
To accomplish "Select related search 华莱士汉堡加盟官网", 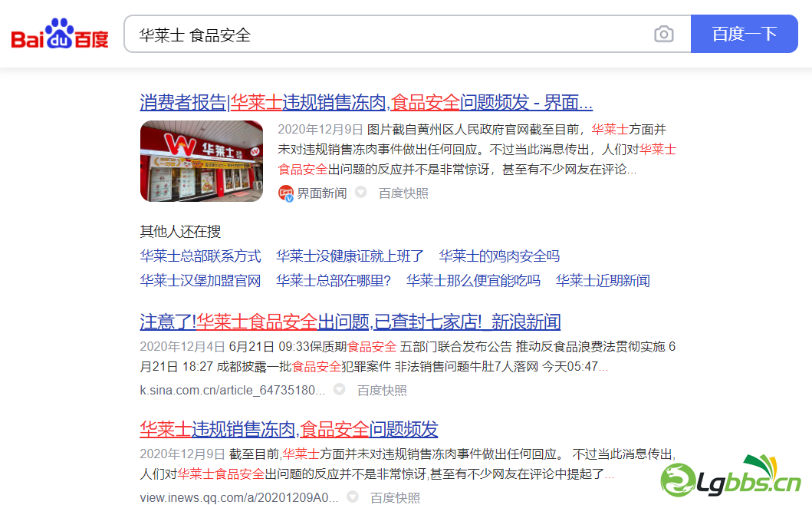I will 200,281.
